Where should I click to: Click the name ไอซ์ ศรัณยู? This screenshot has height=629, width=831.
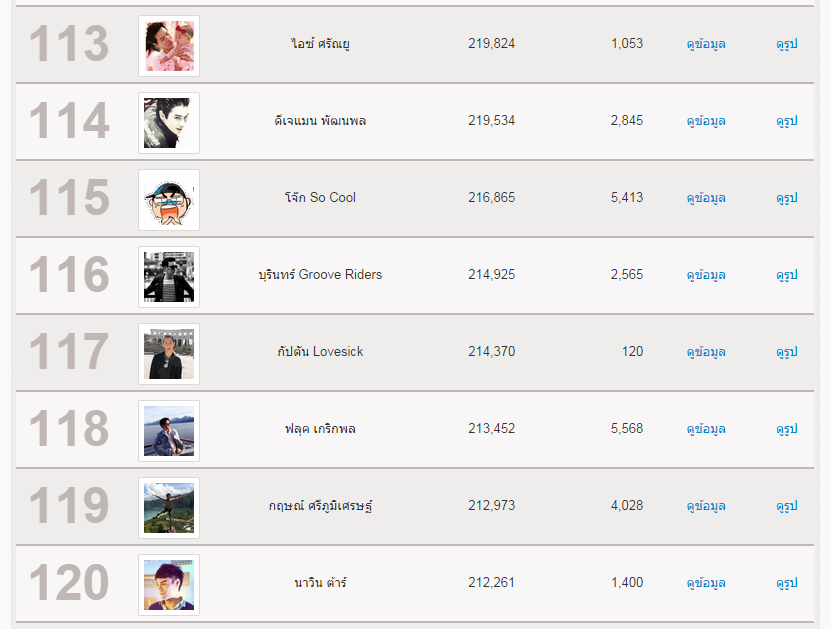(320, 44)
